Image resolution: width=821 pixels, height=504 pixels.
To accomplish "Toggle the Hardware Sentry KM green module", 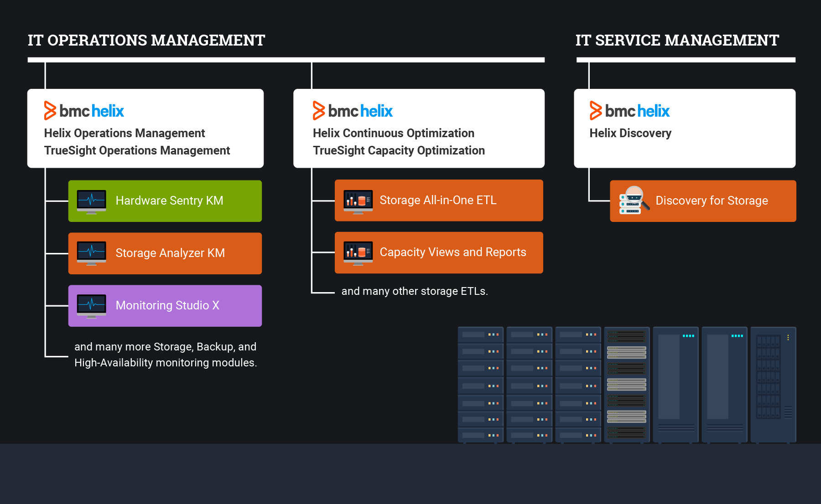I will click(165, 201).
